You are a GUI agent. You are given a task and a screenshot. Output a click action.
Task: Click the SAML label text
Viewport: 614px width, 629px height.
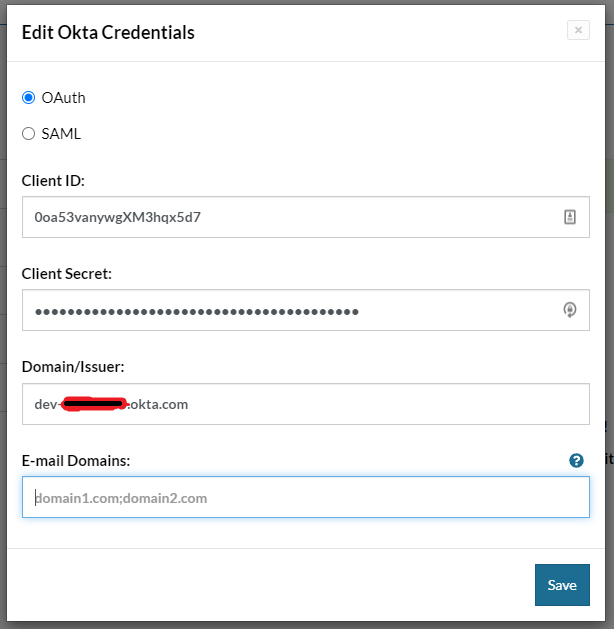click(61, 134)
